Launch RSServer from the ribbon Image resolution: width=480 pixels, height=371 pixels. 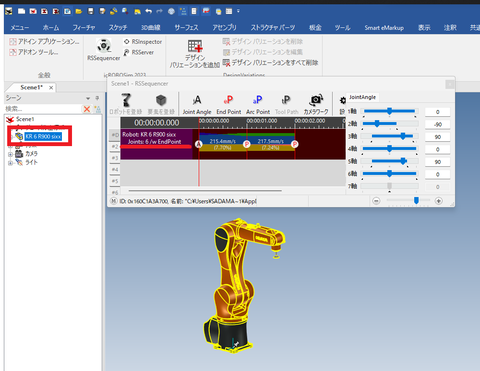[139, 52]
